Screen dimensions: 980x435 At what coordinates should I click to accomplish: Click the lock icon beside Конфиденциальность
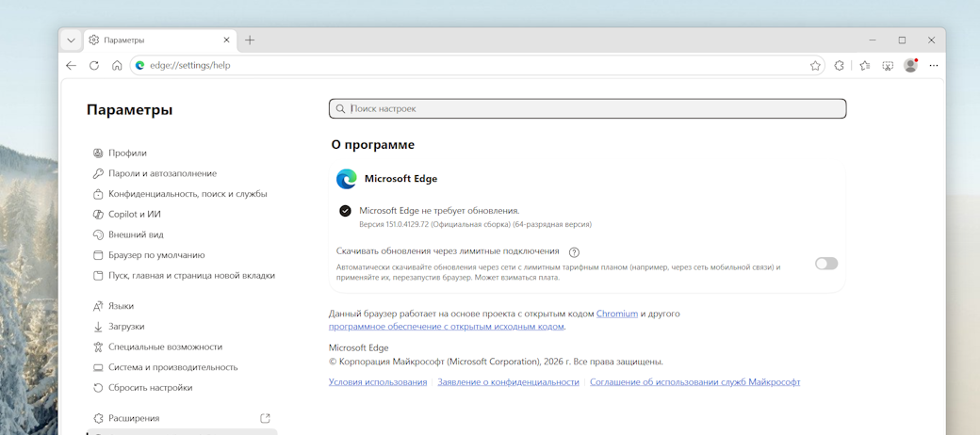coord(97,194)
